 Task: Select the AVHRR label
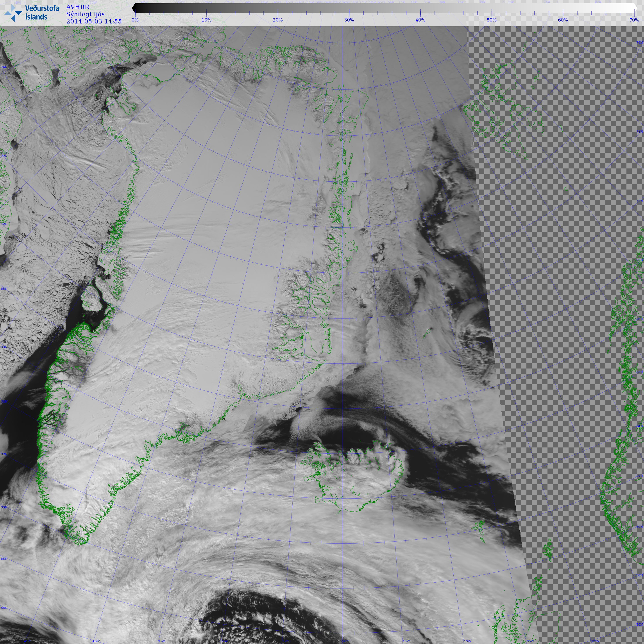click(x=78, y=7)
